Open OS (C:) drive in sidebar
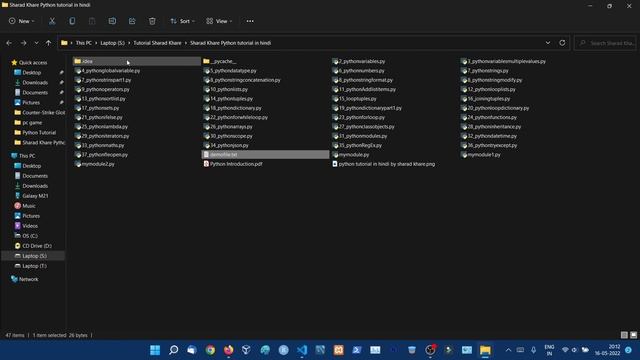This screenshot has height=360, width=640. click(x=30, y=236)
